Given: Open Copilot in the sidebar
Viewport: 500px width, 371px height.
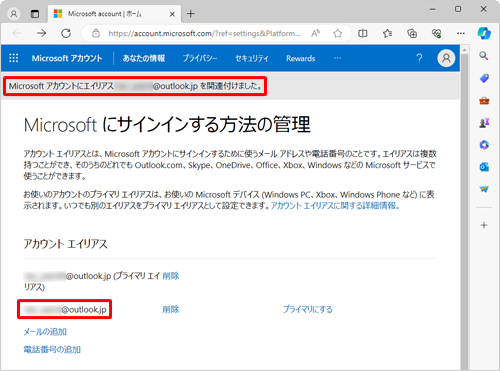Looking at the screenshot, I should click(x=484, y=33).
